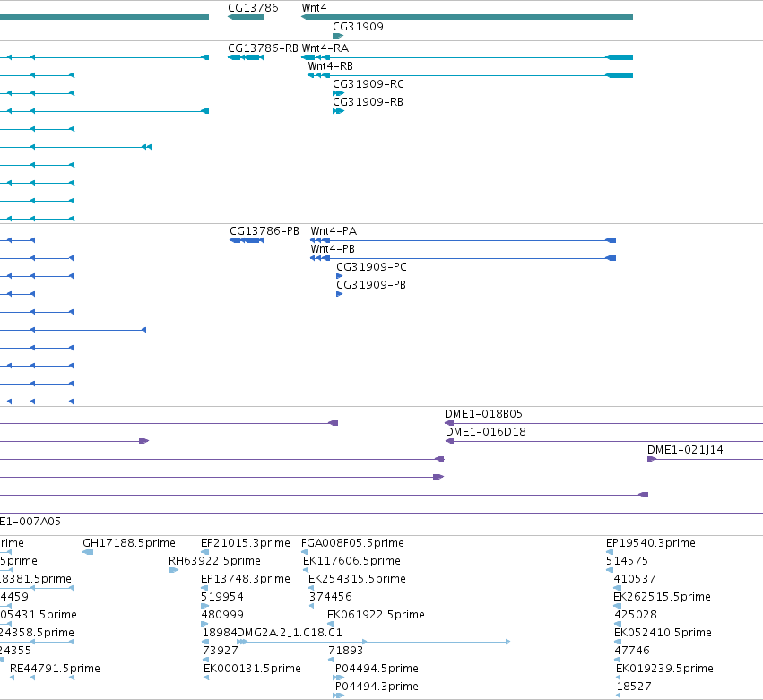Select the EK254315.5prime EST label
The height and width of the screenshot is (700, 763).
tap(357, 579)
